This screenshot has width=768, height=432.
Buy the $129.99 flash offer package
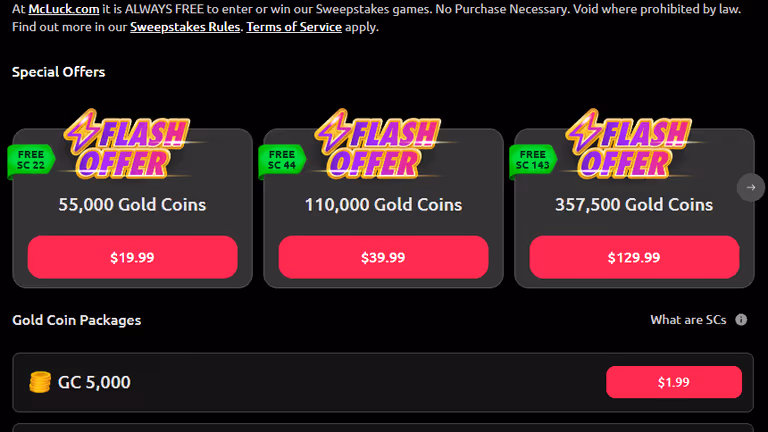coord(634,257)
